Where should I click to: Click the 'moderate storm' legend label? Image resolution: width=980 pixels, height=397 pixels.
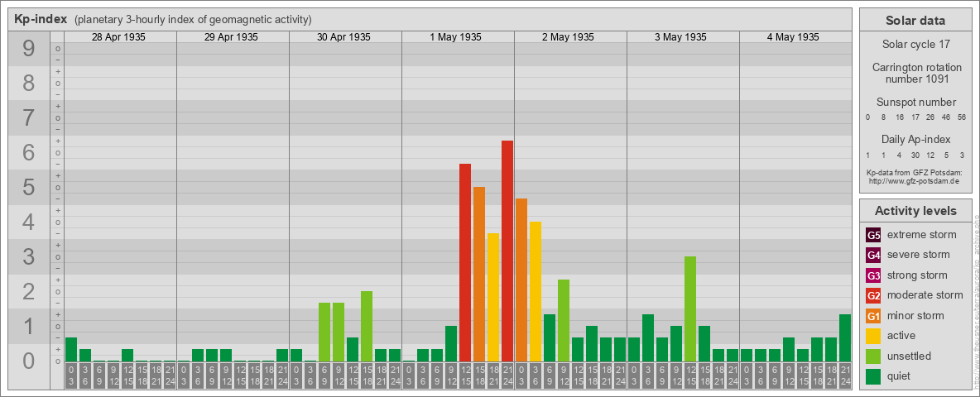pyautogui.click(x=925, y=295)
